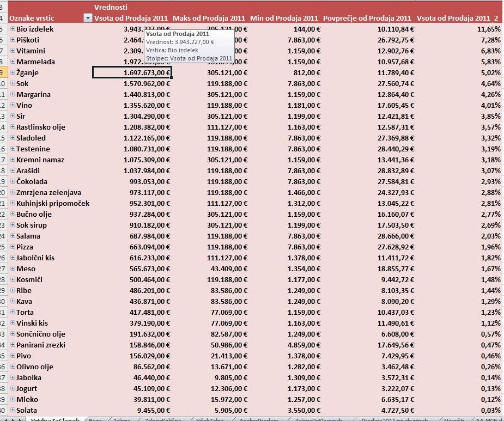This screenshot has height=421, width=504.
Task: Expand the Mleko row
Action: coord(13,399)
